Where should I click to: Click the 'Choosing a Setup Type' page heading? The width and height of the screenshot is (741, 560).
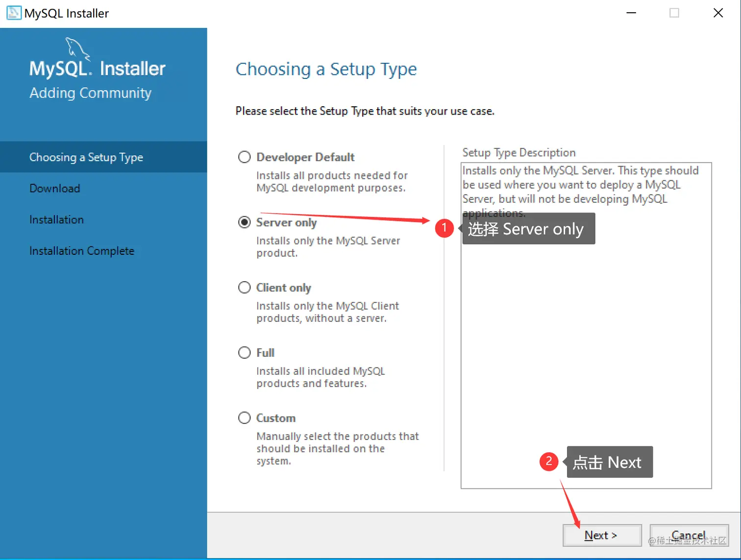pos(326,69)
